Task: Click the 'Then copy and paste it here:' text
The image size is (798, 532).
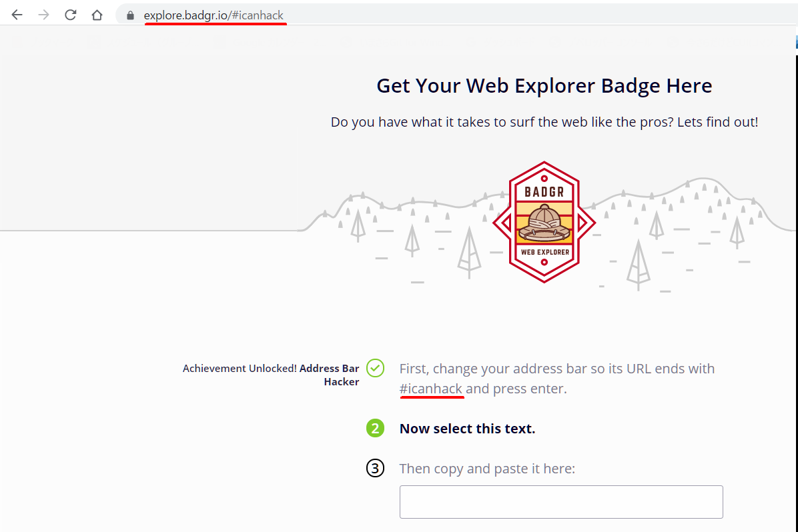Action: pyautogui.click(x=487, y=469)
